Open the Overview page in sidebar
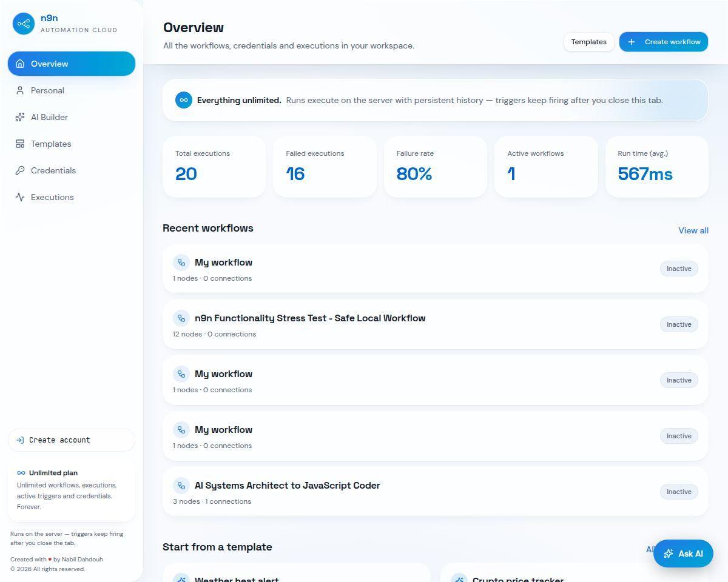 (x=72, y=64)
